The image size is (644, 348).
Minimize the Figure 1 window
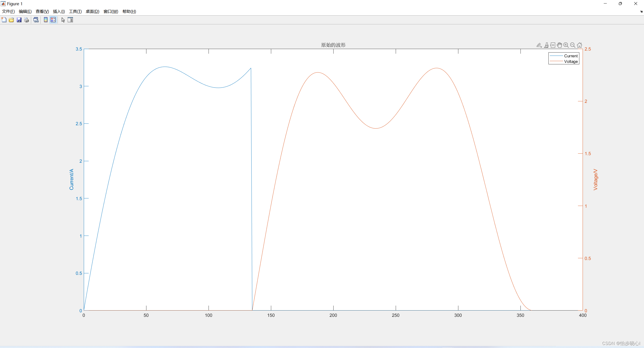tap(605, 4)
